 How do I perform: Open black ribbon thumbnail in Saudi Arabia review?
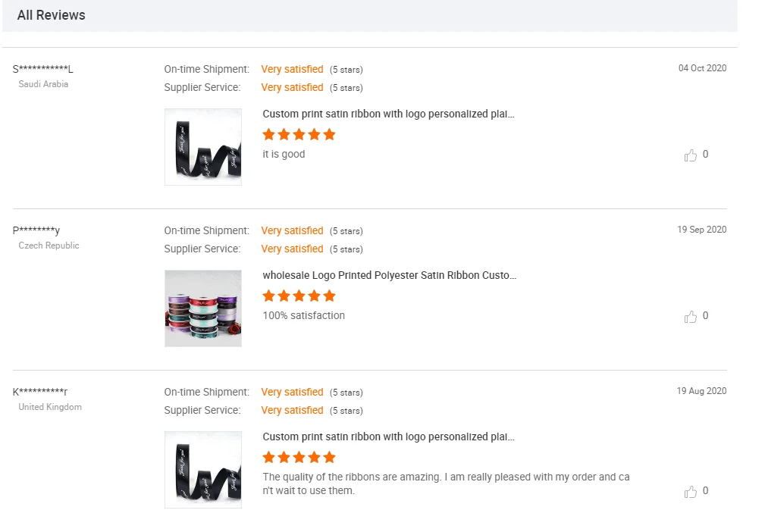coord(203,147)
